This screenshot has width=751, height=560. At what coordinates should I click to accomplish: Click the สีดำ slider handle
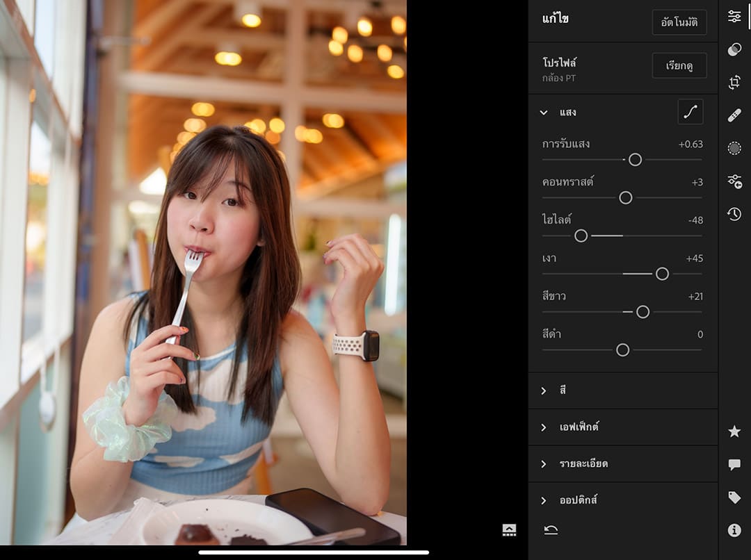[622, 350]
